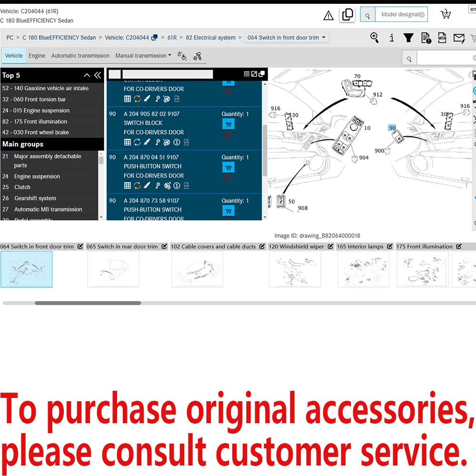Click the filter funnel icon
Image resolution: width=476 pixels, height=476 pixels.
pos(408,38)
